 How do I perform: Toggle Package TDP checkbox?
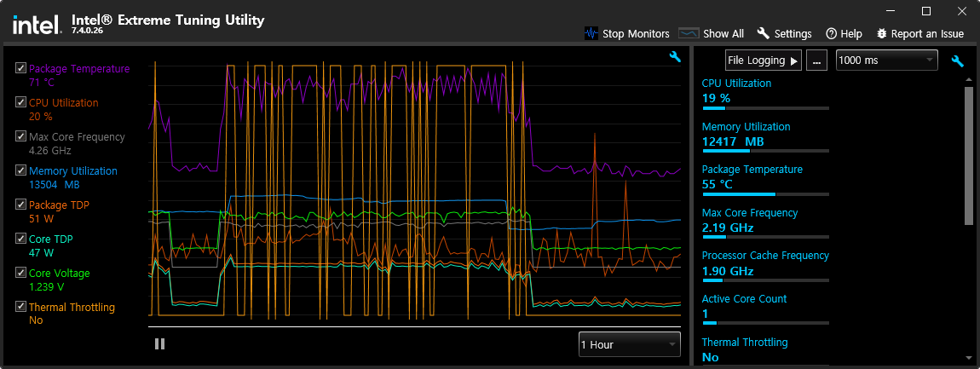(20, 205)
